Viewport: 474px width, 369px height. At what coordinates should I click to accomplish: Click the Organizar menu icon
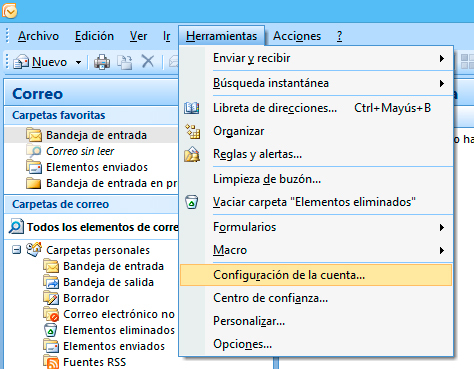[192, 131]
